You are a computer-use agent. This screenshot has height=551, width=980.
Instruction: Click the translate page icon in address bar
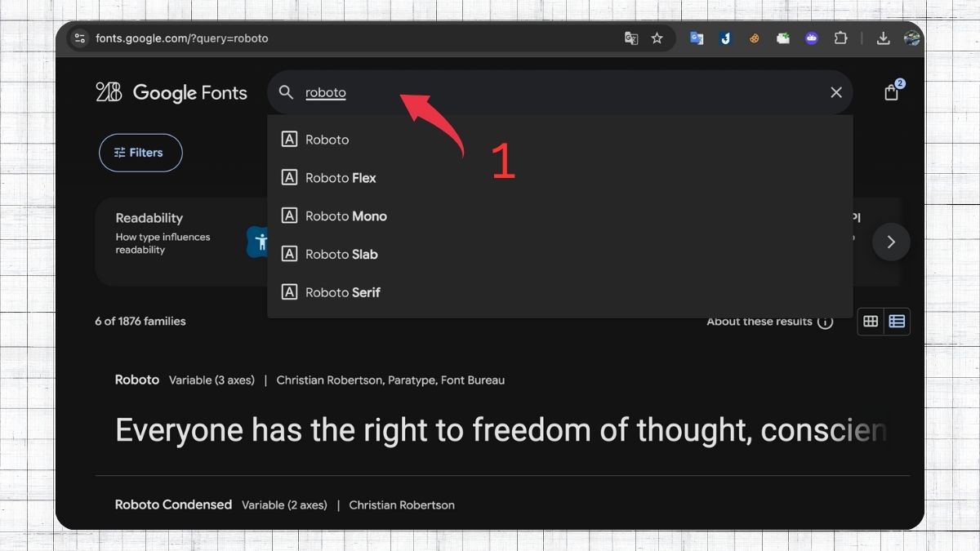(x=630, y=38)
